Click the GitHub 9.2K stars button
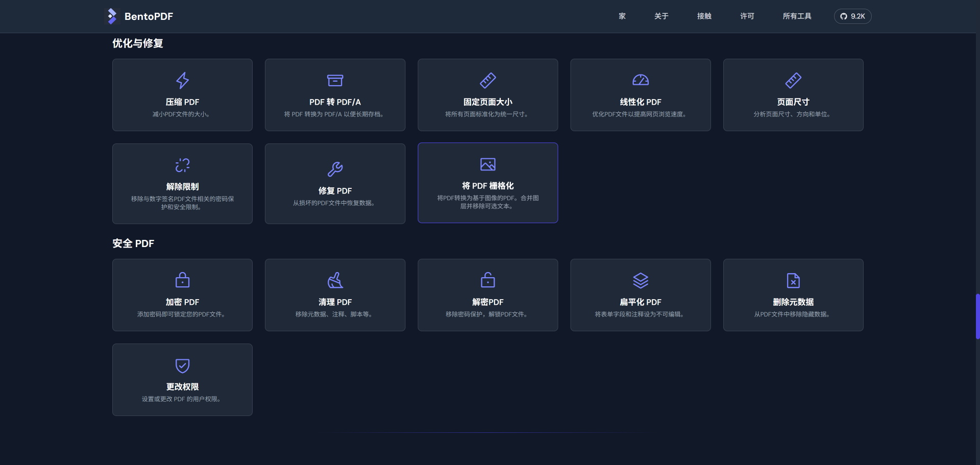Image resolution: width=980 pixels, height=465 pixels. pyautogui.click(x=852, y=16)
